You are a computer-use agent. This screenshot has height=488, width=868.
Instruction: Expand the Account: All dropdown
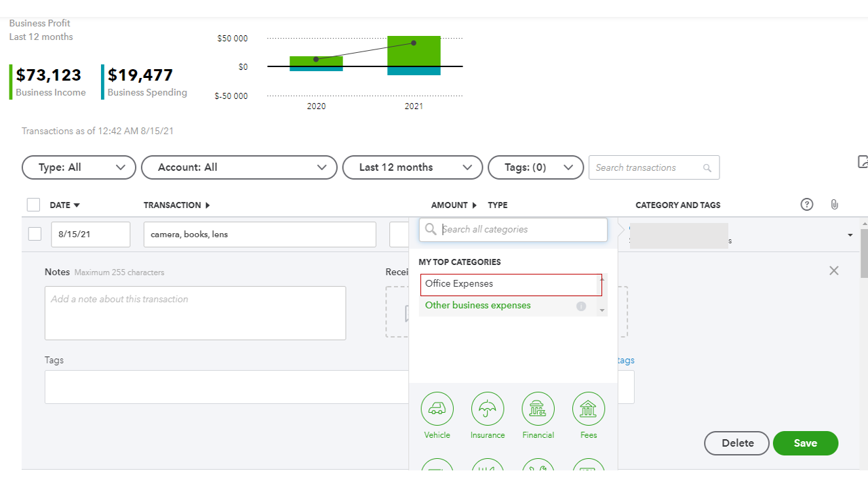click(239, 167)
